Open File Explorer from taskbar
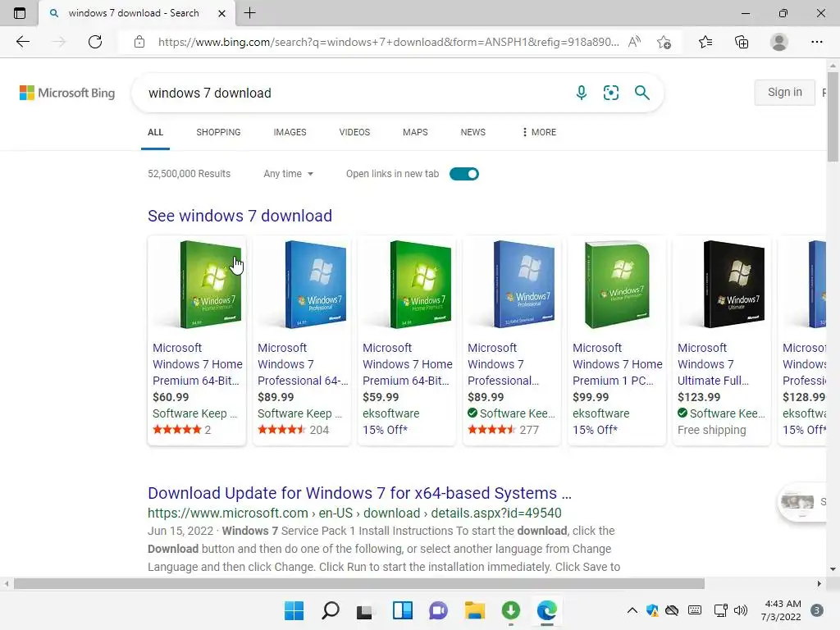 475,610
